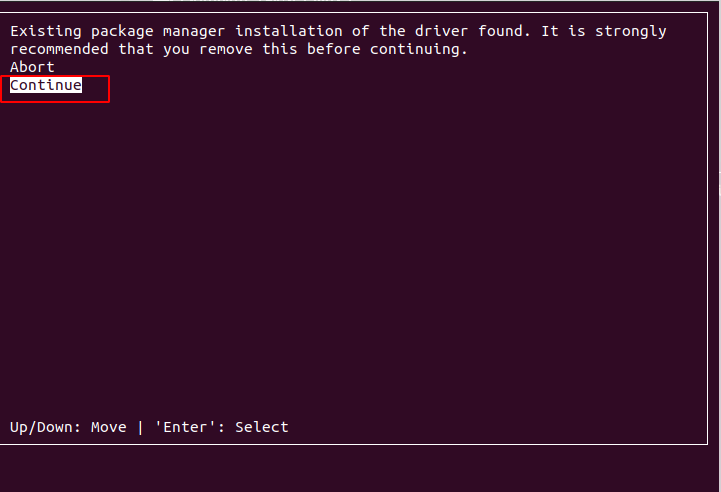
Task: Click the word "Existing" in the warning
Action: [46, 31]
